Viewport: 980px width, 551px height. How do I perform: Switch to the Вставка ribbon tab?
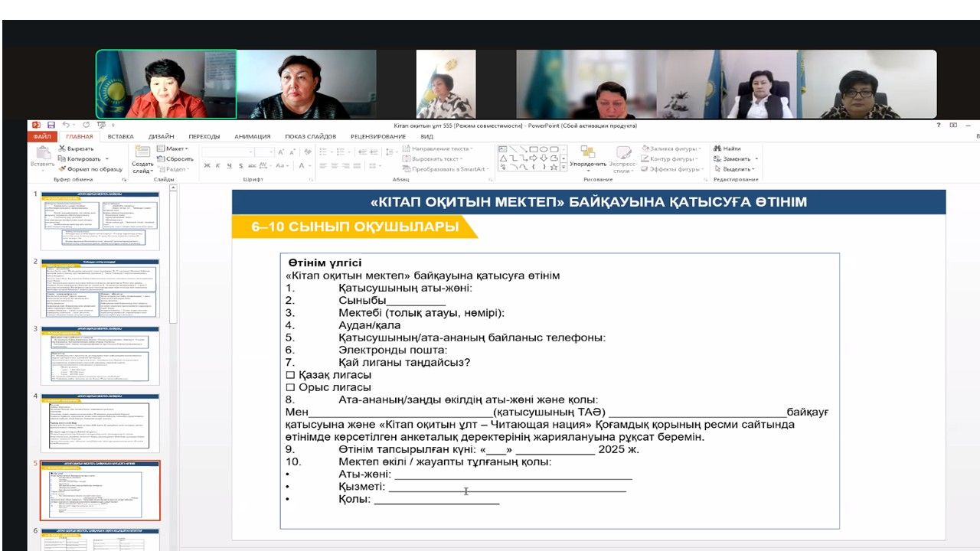[x=121, y=137]
